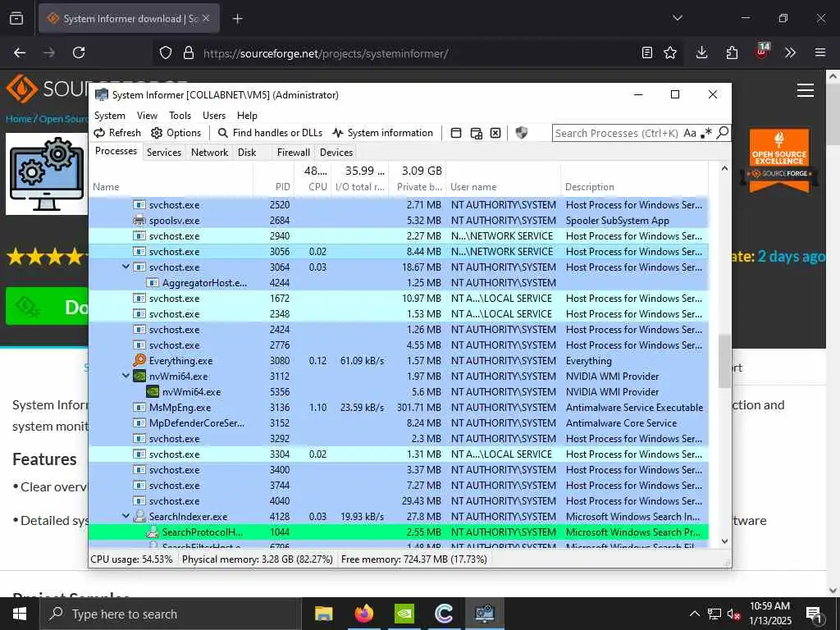Open the list all tabs dropdown

click(677, 18)
